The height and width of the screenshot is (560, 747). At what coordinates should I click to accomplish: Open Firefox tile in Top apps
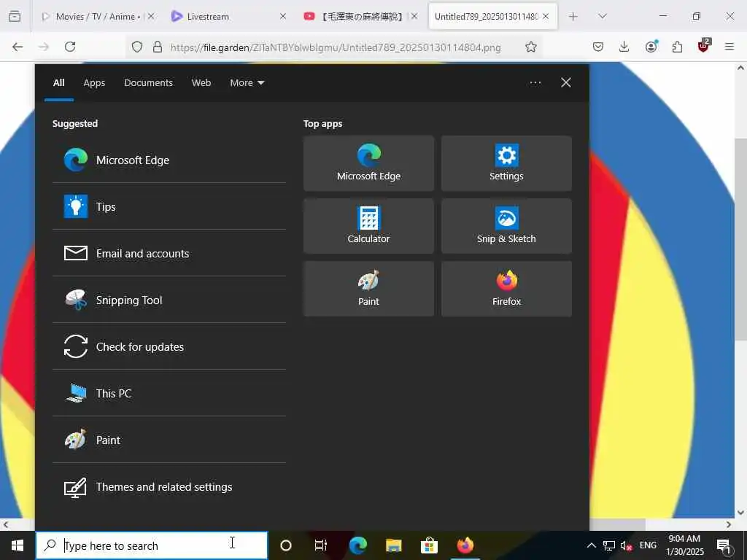pos(506,289)
